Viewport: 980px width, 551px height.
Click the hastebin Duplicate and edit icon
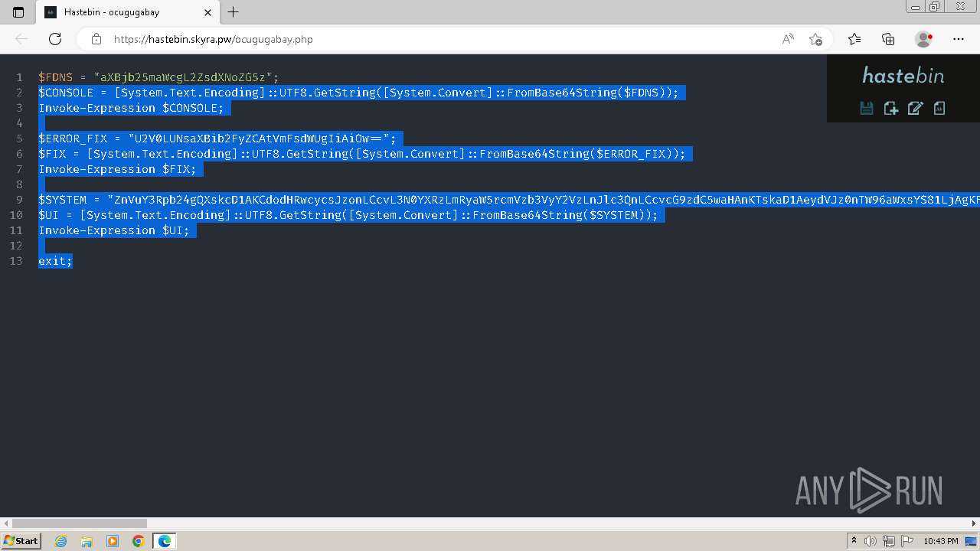(x=915, y=108)
